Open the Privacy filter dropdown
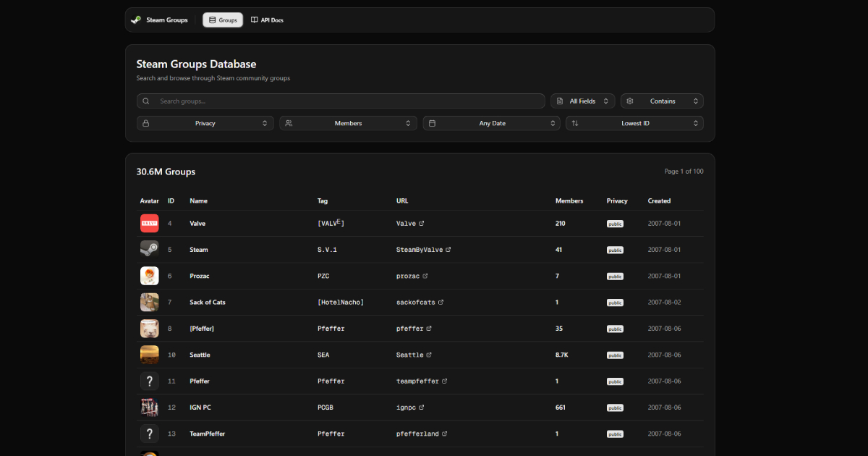 (x=205, y=123)
